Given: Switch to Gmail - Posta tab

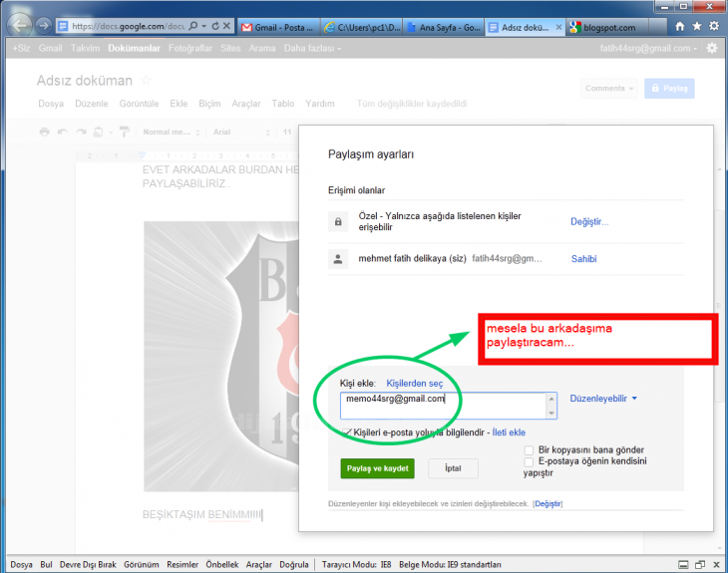Looking at the screenshot, I should pyautogui.click(x=278, y=27).
